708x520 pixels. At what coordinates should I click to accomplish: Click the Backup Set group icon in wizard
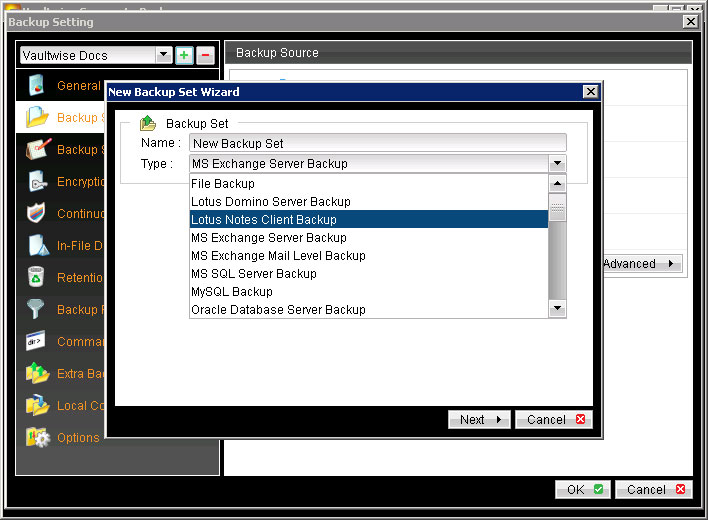coord(148,123)
